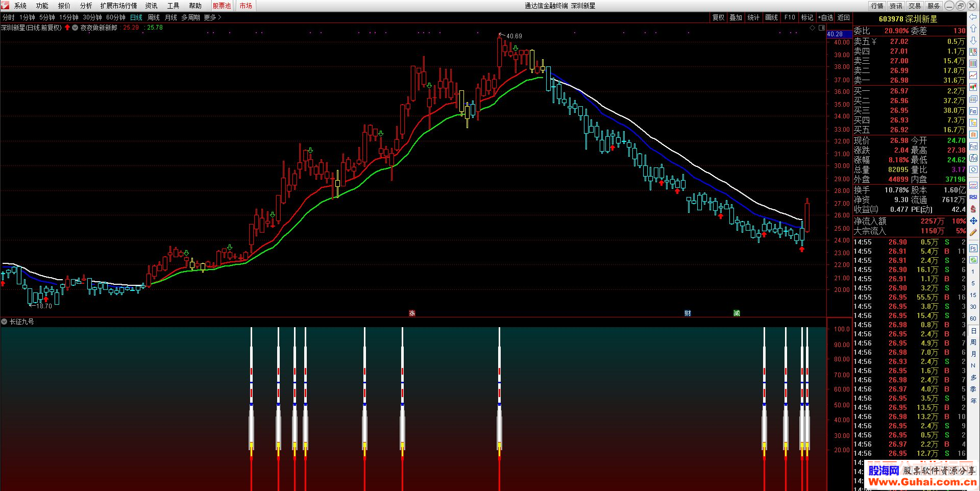Click the 市场 button

tap(246, 6)
